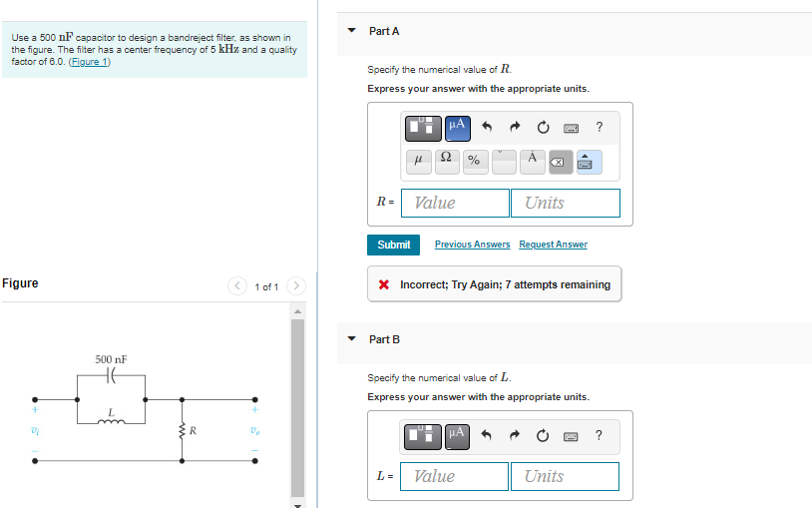Select the µA units symbol button in Part A
Screen dimensions: 812x508
coord(458,128)
